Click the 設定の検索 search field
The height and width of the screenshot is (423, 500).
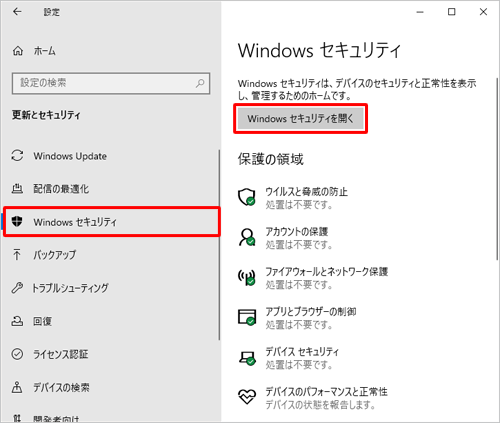pos(111,83)
